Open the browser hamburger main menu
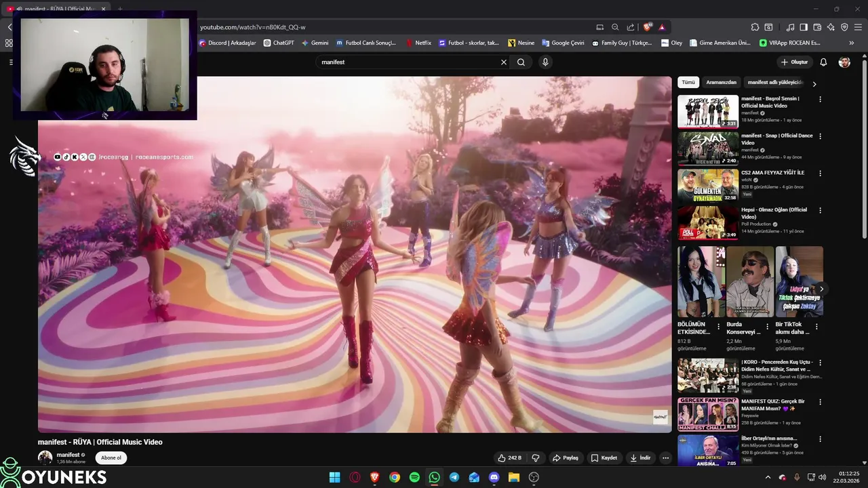This screenshot has height=488, width=868. [x=858, y=27]
